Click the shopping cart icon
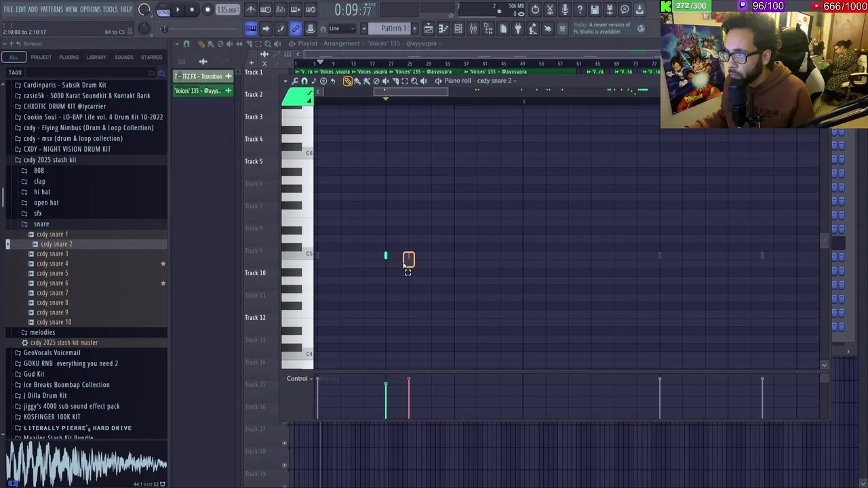Image resolution: width=868 pixels, height=488 pixels. tap(561, 28)
